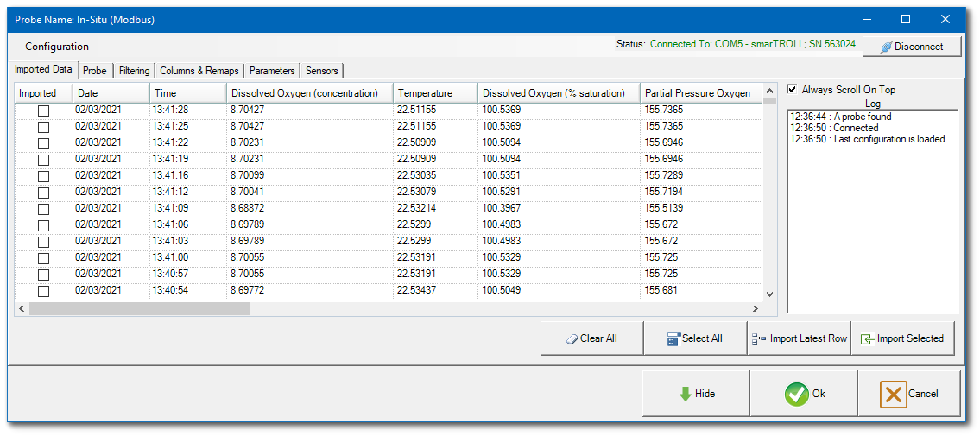
Task: Go to the Sensors tab
Action: (x=322, y=71)
